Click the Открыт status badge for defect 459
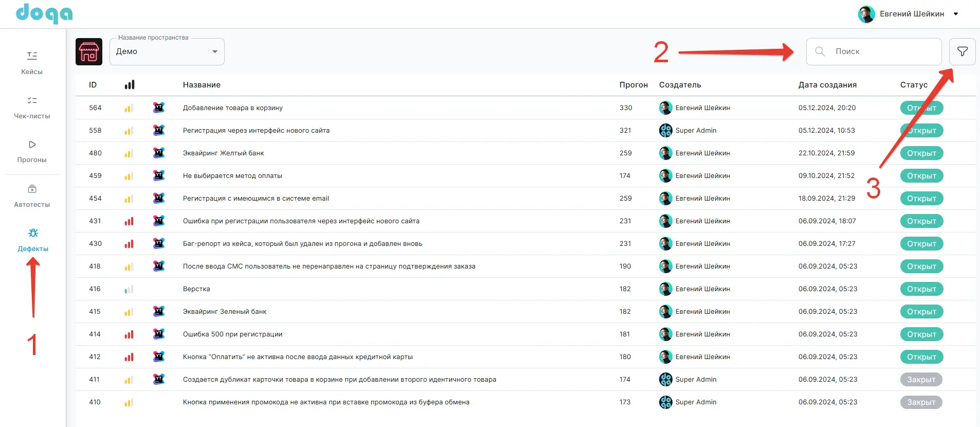The image size is (980, 427). click(x=921, y=175)
